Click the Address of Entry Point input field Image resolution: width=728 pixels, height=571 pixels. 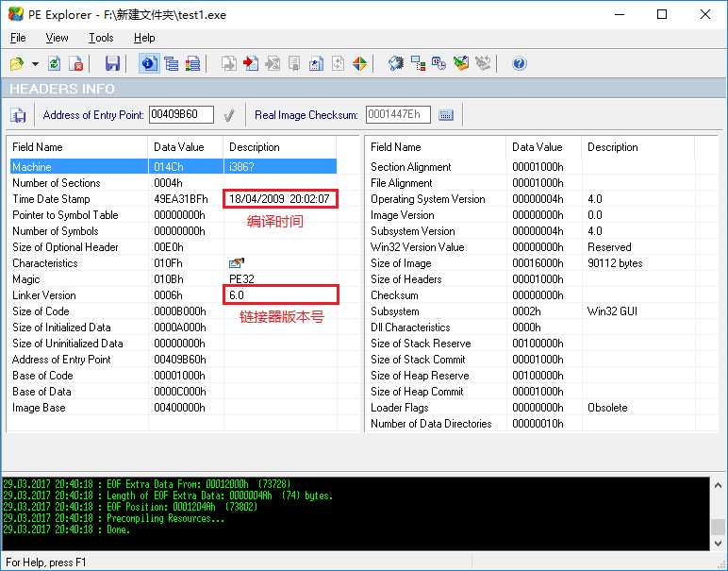[x=182, y=115]
